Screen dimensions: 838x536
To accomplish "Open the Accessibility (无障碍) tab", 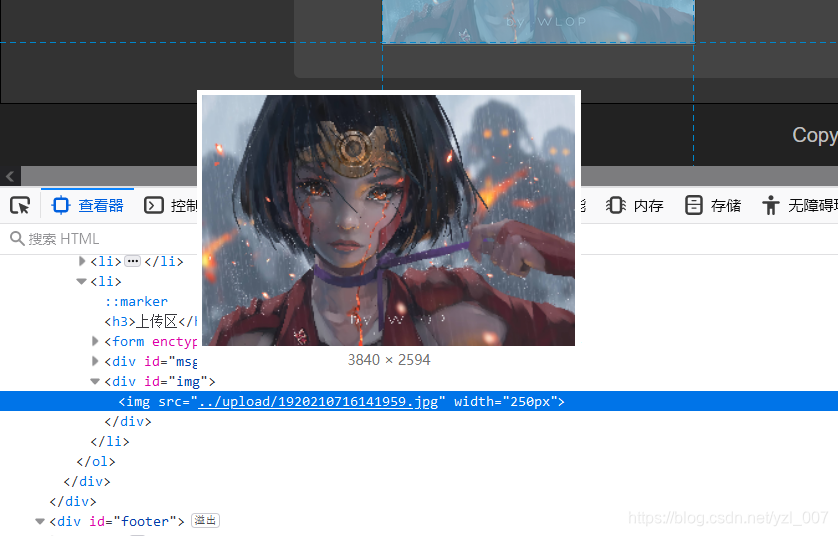I will tap(799, 206).
